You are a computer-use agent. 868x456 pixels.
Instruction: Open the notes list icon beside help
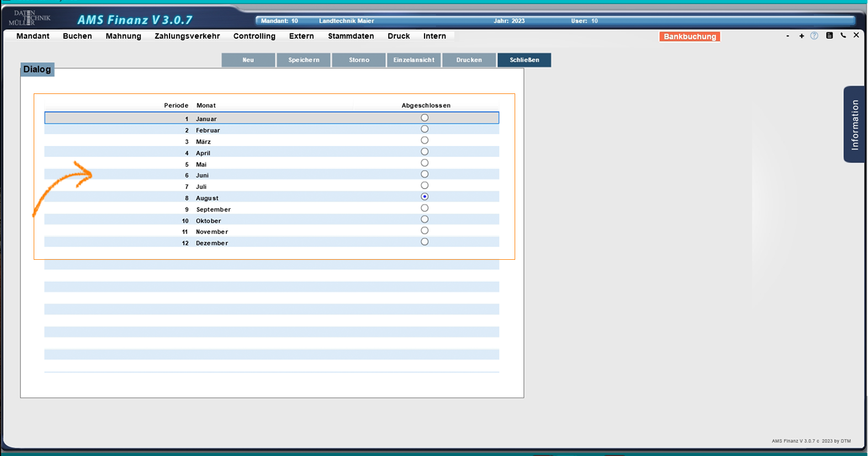click(x=829, y=35)
